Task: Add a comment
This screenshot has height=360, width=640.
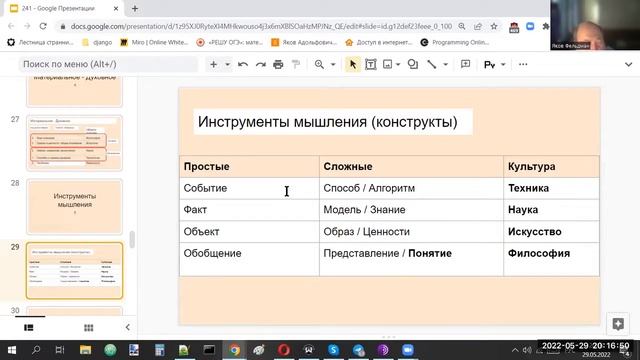Action: 465,64
